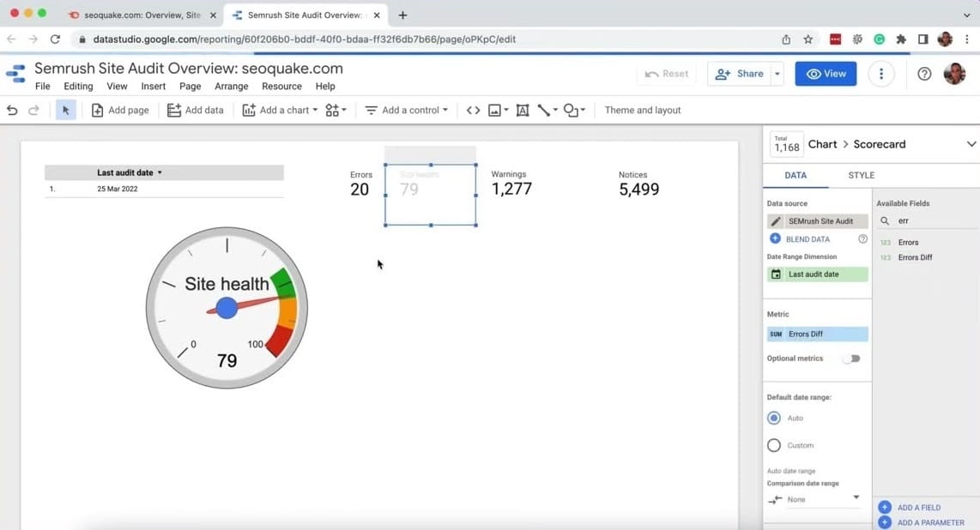Screen dimensions: 980x530
Task: Click the Reset button
Action: coord(666,74)
